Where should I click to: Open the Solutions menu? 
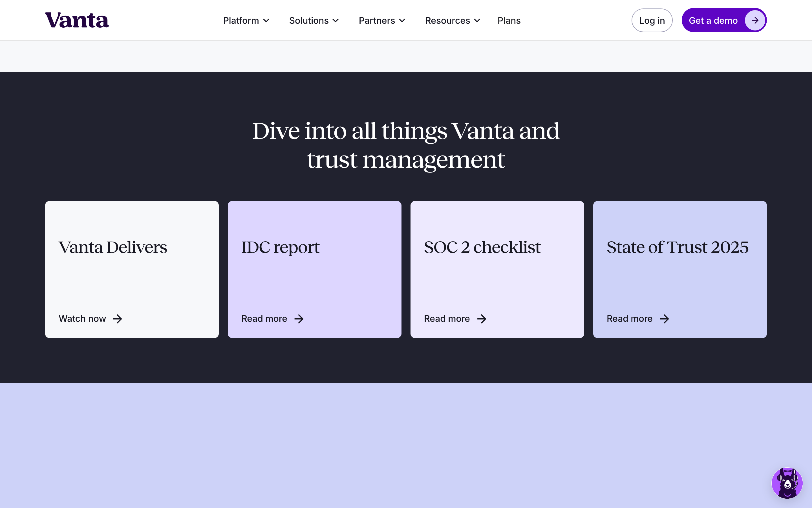point(314,21)
